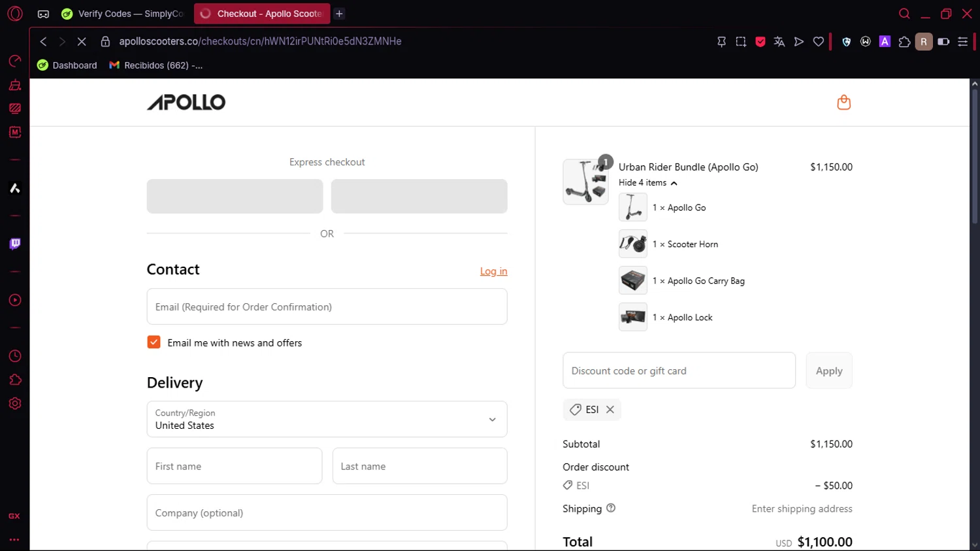Open the Dashboard bookmark
Screen dimensions: 980x551
67,65
